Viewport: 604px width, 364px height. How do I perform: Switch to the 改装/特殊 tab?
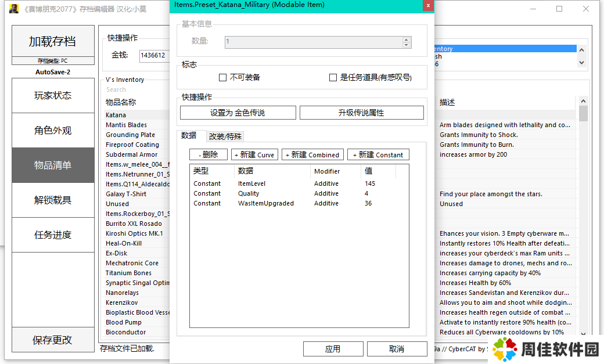(225, 136)
